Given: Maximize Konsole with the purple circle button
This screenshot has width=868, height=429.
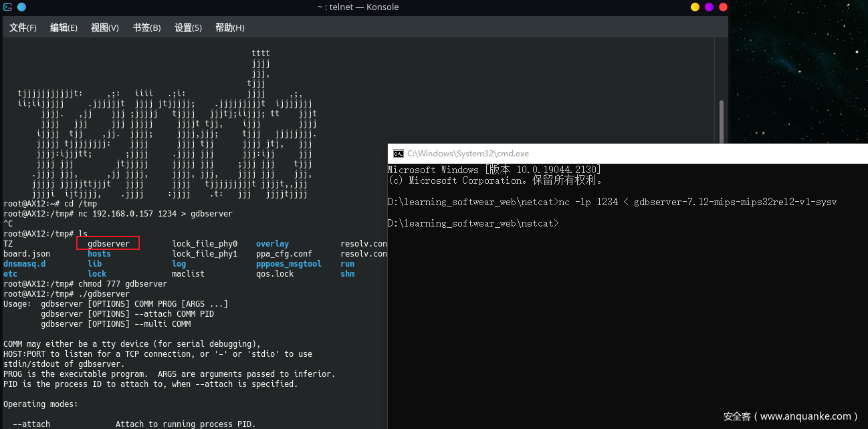Looking at the screenshot, I should (x=709, y=7).
